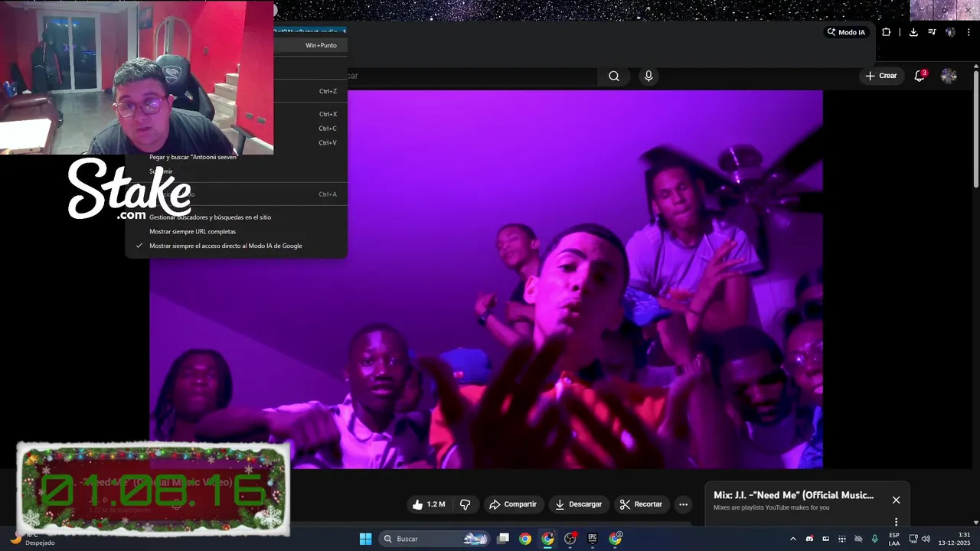Open the YouTube account avatar menu
Image resolution: width=980 pixels, height=551 pixels.
[x=949, y=76]
